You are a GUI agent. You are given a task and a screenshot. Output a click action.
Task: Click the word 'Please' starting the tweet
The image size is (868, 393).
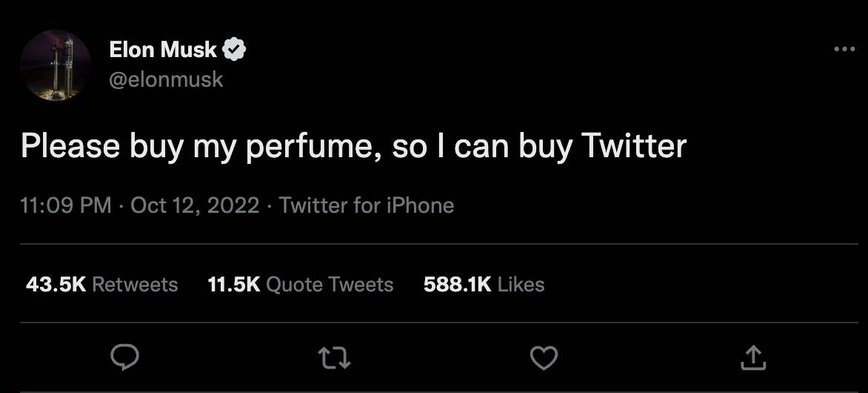(70, 147)
